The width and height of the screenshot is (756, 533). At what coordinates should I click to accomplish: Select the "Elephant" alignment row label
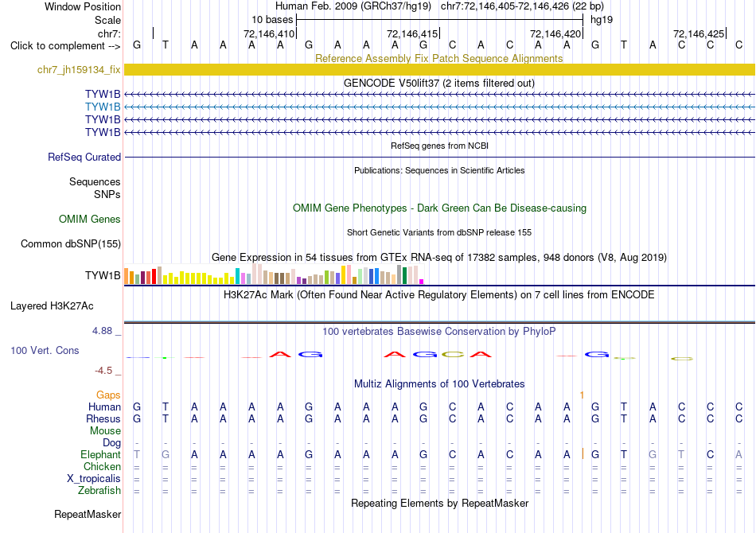101,455
